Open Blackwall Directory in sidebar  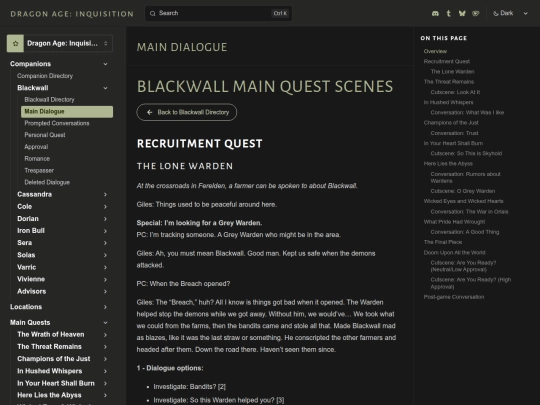49,100
